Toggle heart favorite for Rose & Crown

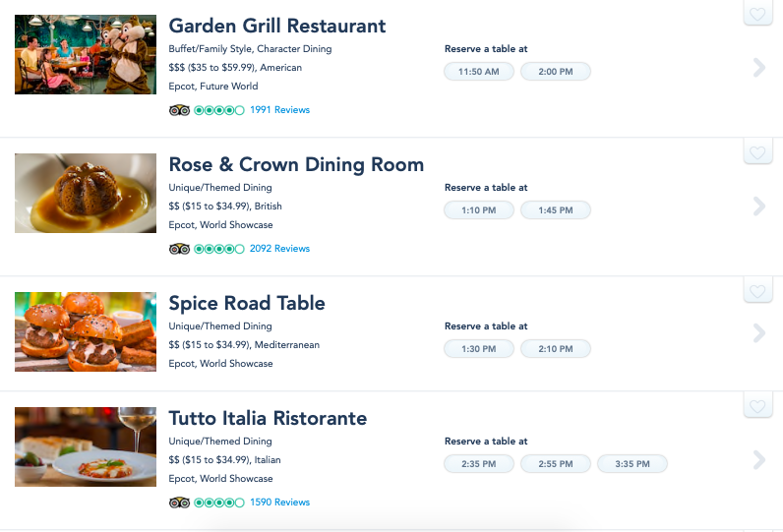(757, 152)
